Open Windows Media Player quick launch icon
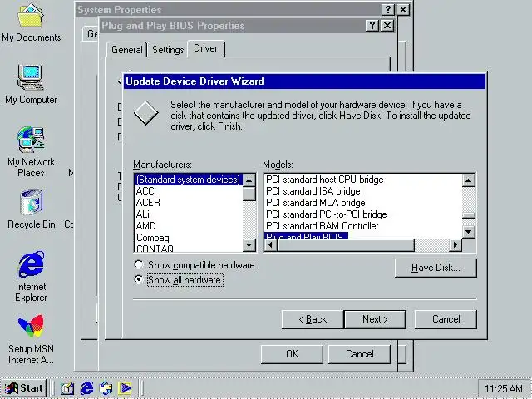 click(x=125, y=388)
